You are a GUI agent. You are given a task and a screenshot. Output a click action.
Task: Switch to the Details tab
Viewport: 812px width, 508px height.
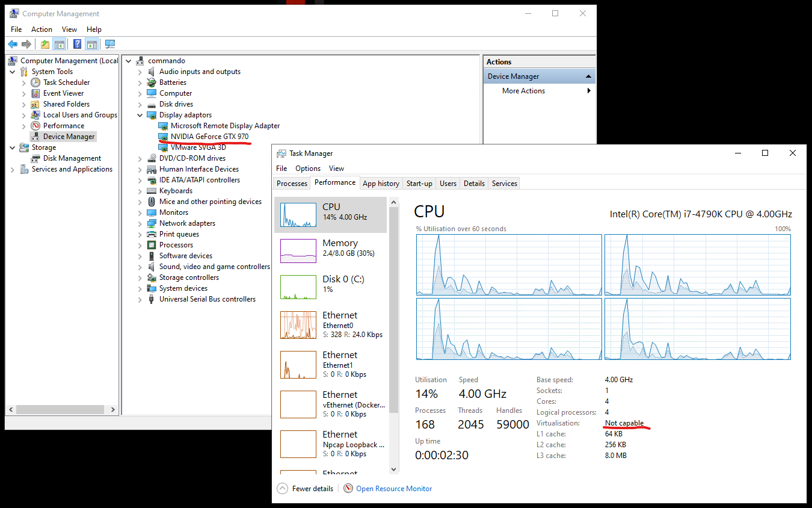pyautogui.click(x=474, y=184)
